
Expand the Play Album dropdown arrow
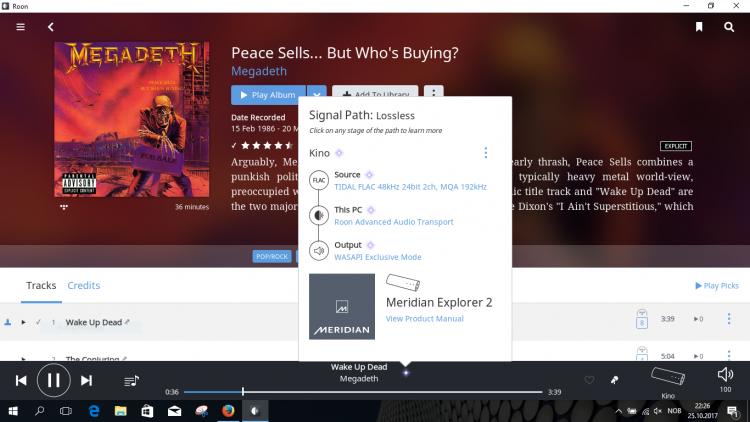(x=317, y=95)
